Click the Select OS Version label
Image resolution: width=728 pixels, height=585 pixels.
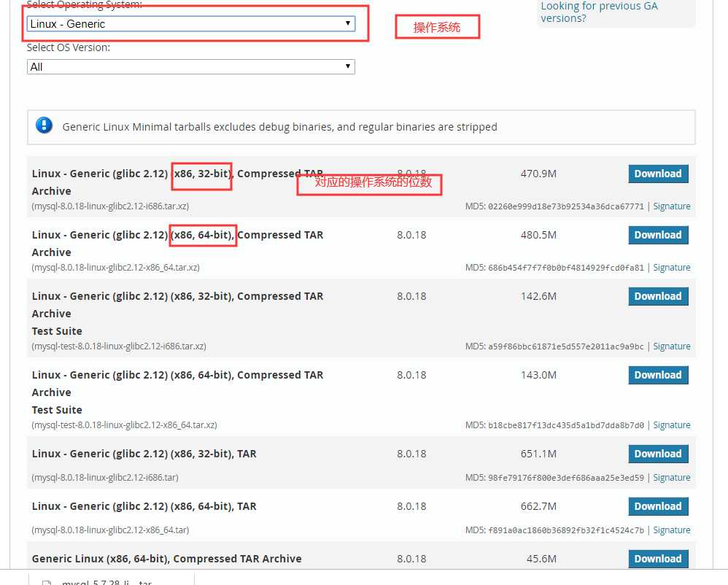tap(69, 47)
